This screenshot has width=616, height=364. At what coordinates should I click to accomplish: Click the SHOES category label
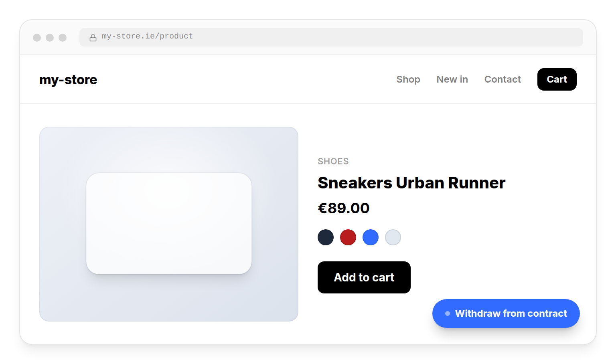[x=333, y=161]
